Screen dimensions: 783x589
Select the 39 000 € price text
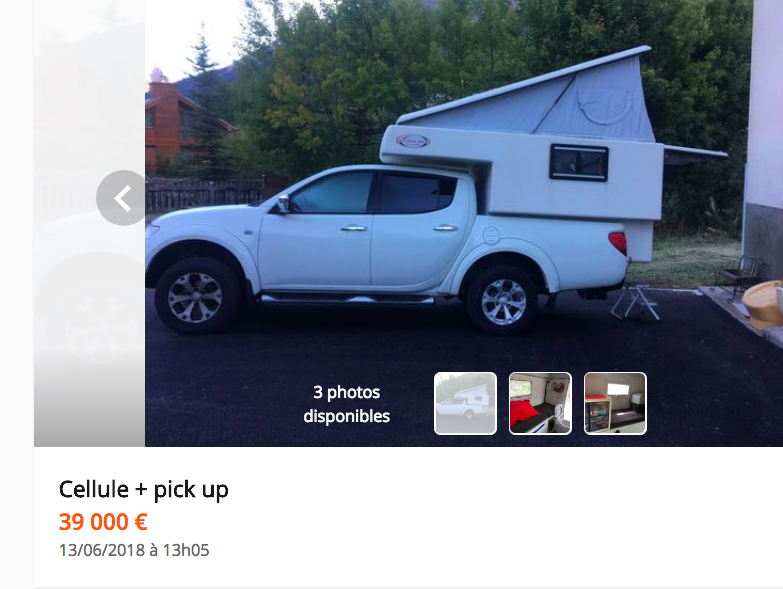coord(103,522)
